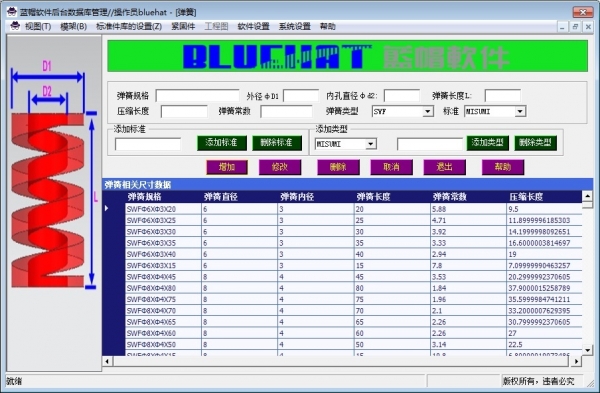Click the hat icon in the menu bar
This screenshot has height=393, width=600.
15,26
